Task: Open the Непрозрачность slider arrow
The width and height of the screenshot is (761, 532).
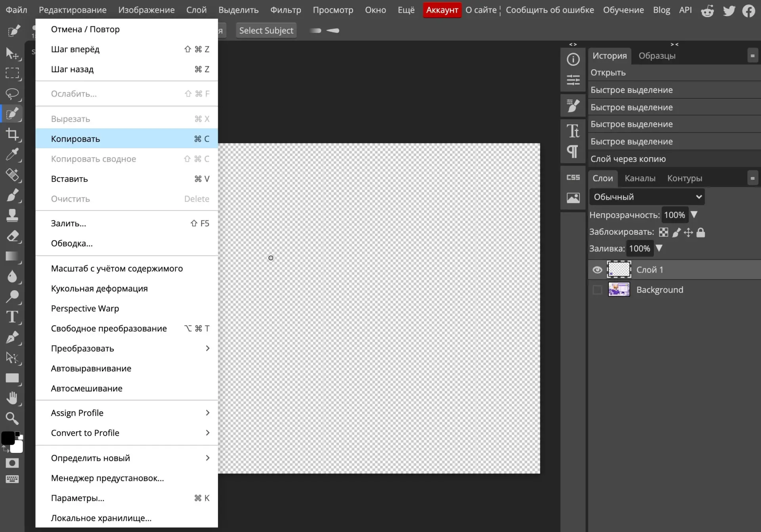Action: click(x=694, y=215)
